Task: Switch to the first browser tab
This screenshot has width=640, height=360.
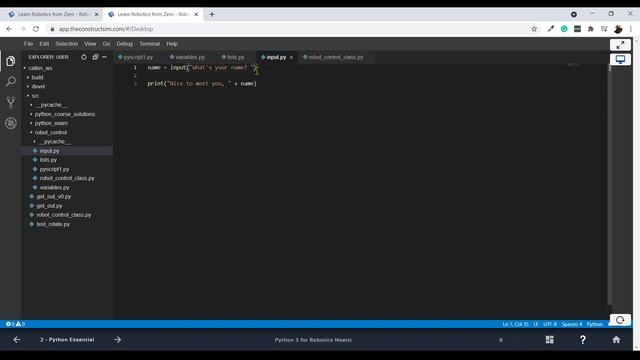Action: click(53, 14)
